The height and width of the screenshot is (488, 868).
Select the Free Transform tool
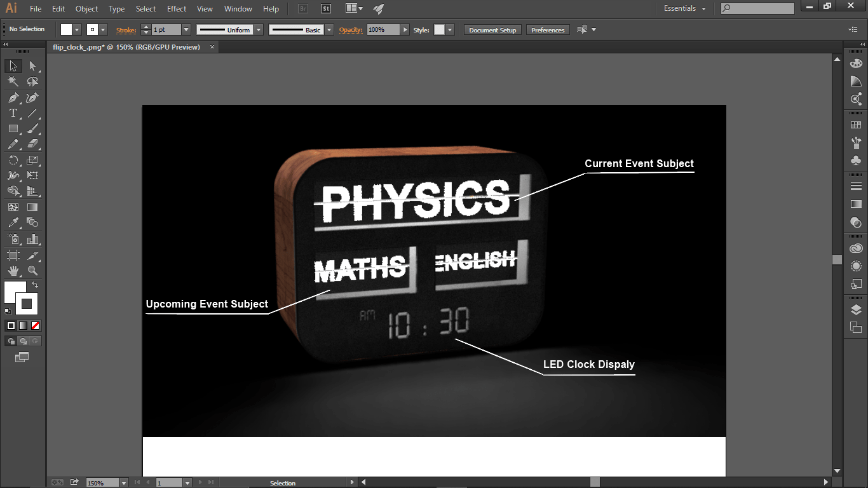pos(32,176)
